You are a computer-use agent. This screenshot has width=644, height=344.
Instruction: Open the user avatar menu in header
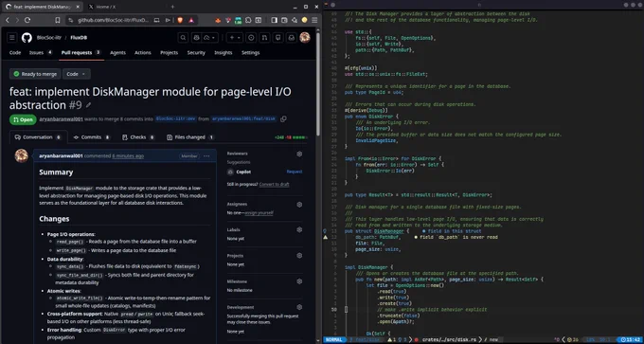[305, 37]
